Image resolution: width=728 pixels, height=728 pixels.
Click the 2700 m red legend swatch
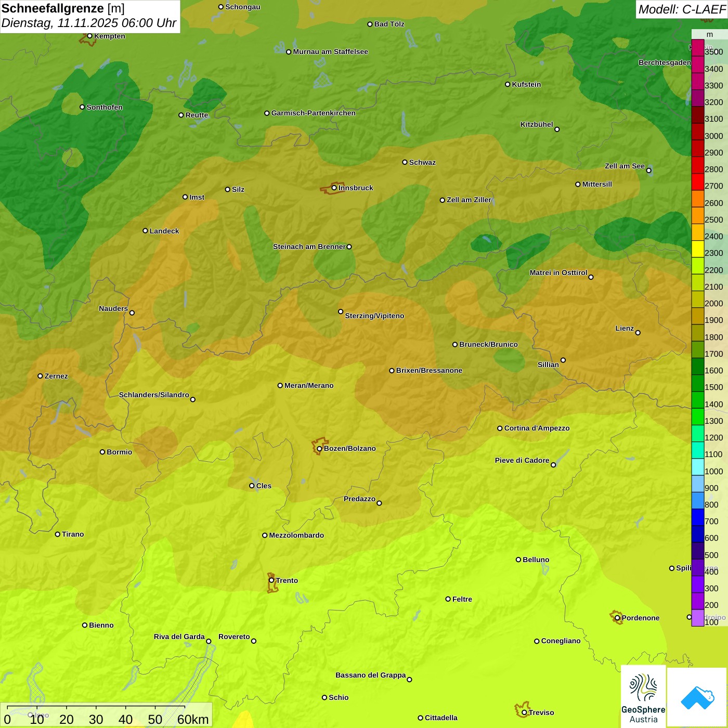[697, 182]
